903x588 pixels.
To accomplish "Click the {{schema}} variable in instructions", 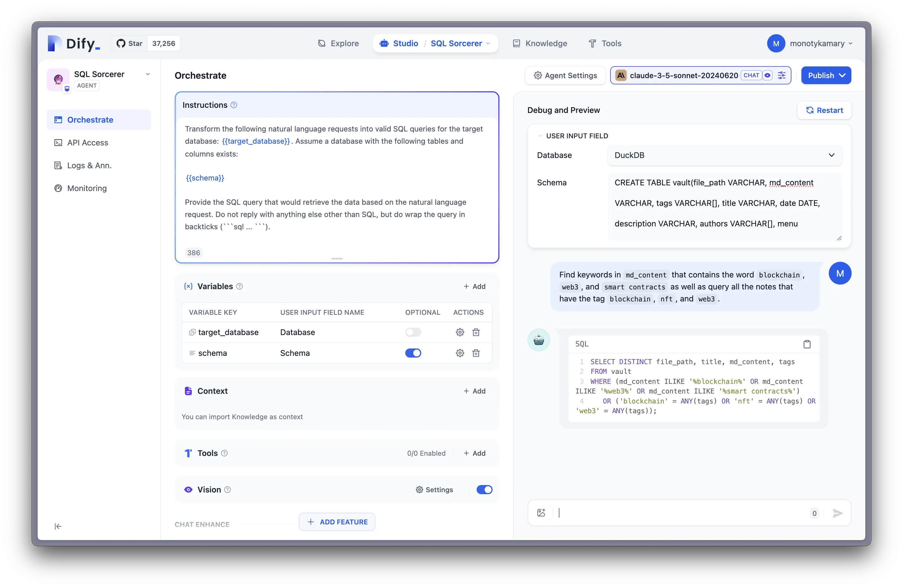I will pyautogui.click(x=205, y=178).
